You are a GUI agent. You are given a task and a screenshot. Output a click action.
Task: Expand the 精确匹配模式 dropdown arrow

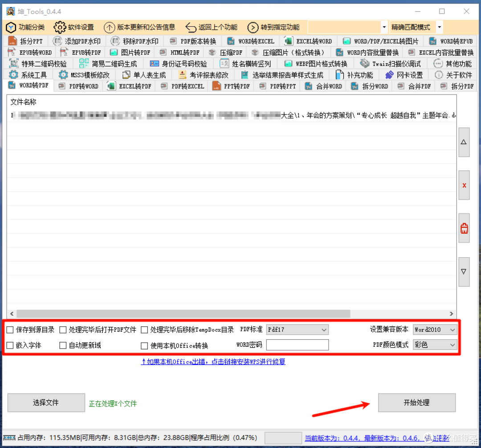440,27
